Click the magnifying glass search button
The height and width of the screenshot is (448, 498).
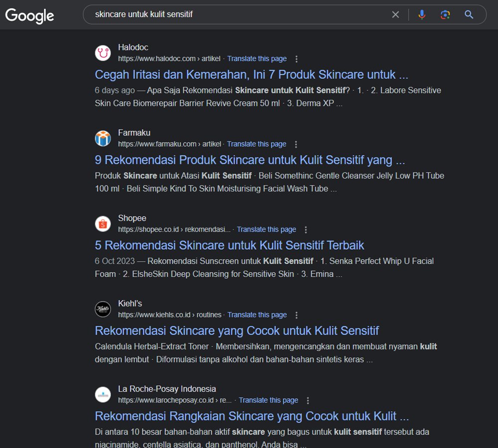coord(469,14)
